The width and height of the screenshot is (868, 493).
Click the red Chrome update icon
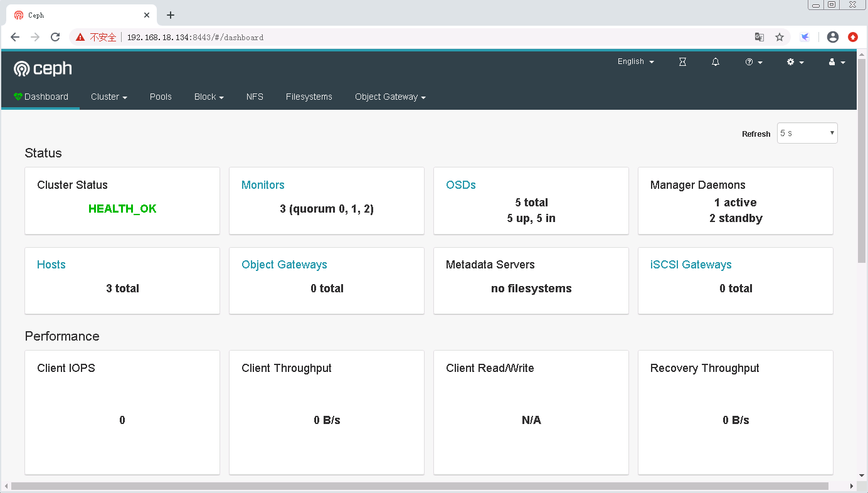853,37
